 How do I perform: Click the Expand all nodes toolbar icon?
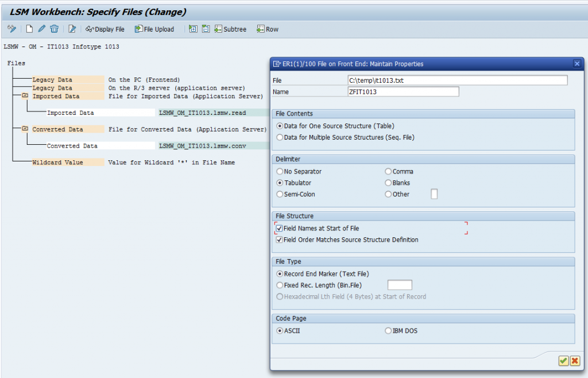pos(193,29)
